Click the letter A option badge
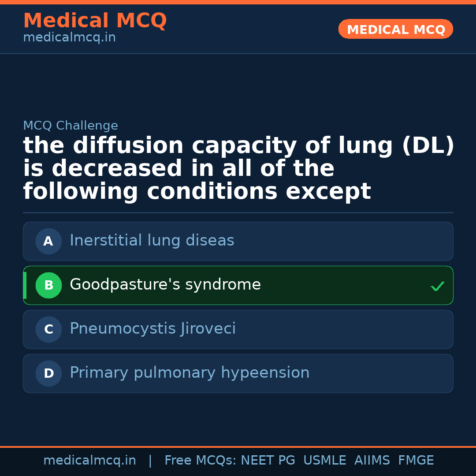This screenshot has height=476, width=476. [x=48, y=241]
